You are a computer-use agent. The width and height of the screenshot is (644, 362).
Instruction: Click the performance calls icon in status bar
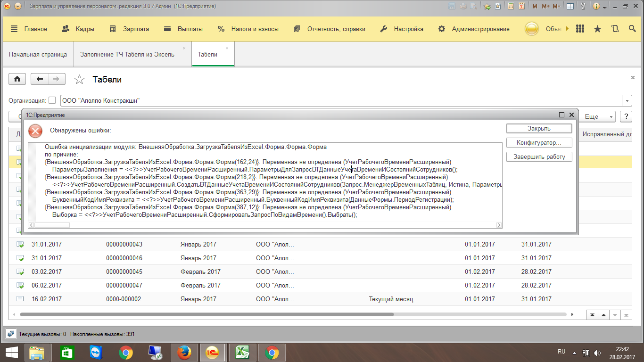pos(10,334)
